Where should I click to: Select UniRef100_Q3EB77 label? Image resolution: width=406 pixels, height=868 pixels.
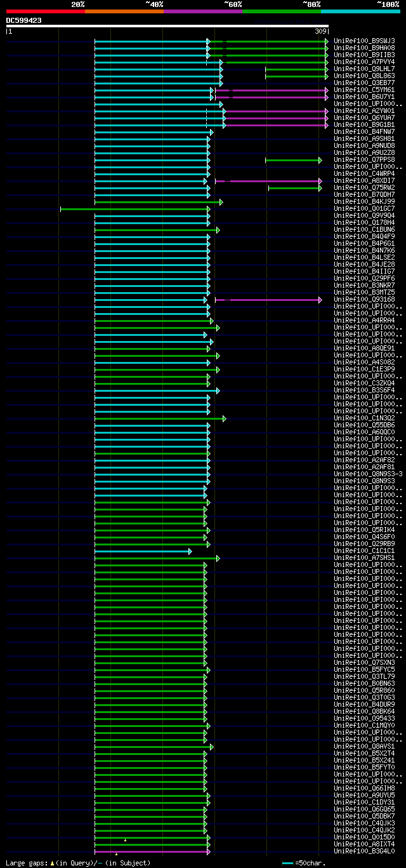[364, 83]
